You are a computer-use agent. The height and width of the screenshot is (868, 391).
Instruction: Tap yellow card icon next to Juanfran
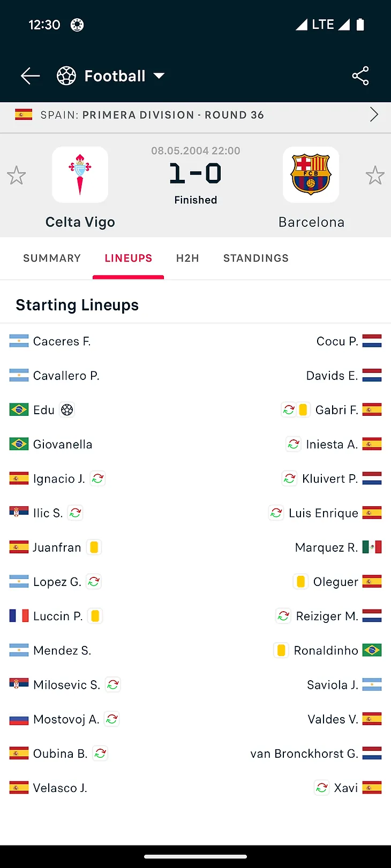[x=94, y=547]
